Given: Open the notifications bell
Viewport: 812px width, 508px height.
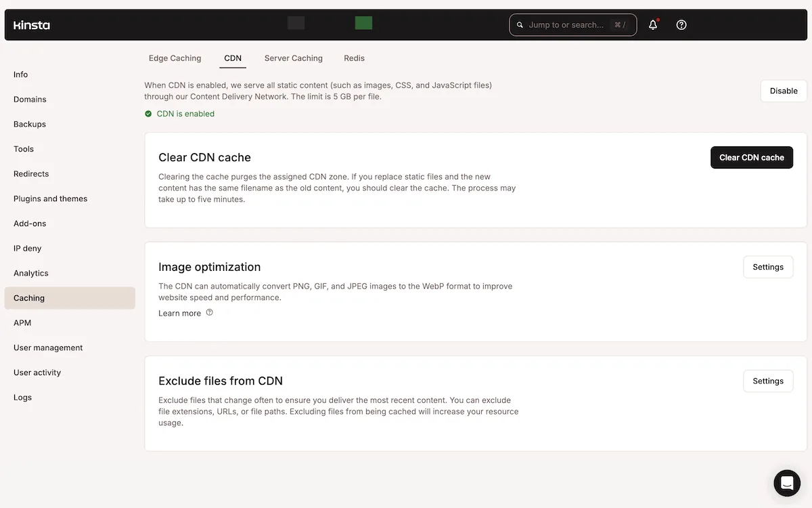Looking at the screenshot, I should pos(652,24).
